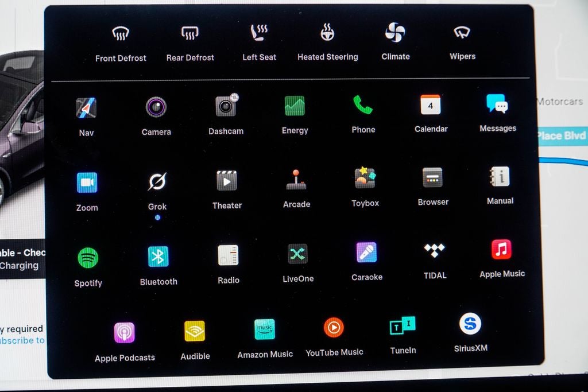Open SiriusXM radio
Screen dimensions: 588x392
coord(470,324)
